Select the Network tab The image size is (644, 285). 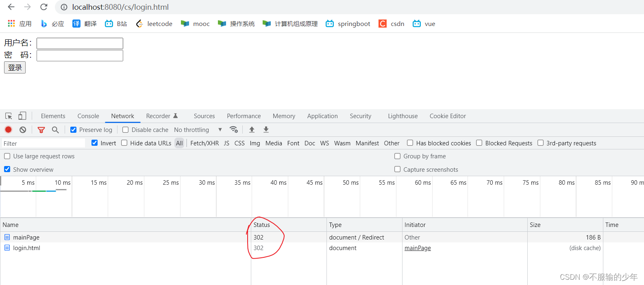coord(123,116)
